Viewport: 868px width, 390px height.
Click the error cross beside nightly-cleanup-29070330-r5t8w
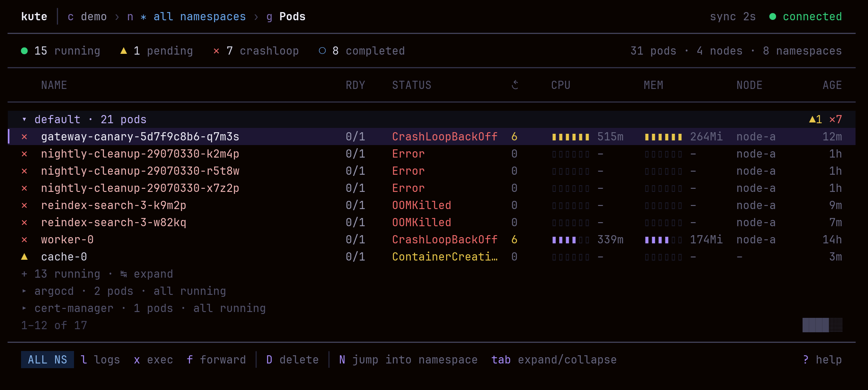(x=24, y=171)
